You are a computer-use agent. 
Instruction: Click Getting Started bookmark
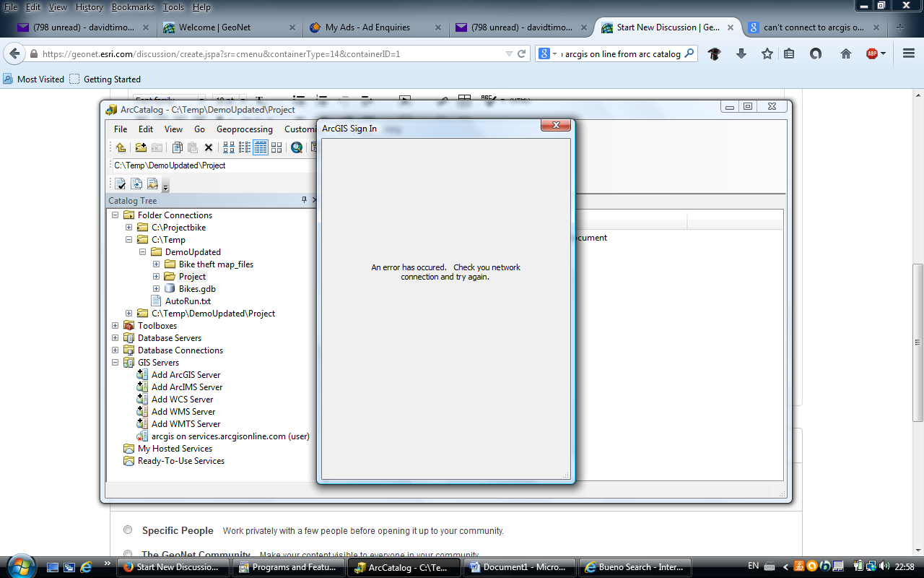coord(105,79)
